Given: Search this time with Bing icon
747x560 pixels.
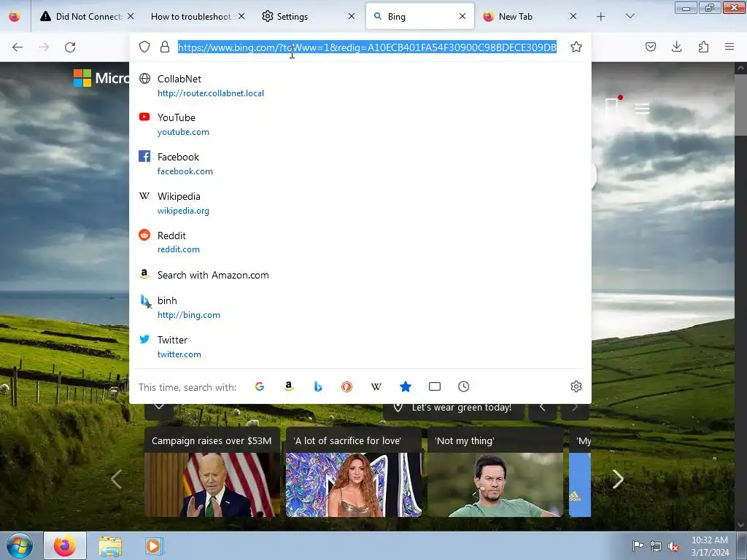Looking at the screenshot, I should pos(318,386).
